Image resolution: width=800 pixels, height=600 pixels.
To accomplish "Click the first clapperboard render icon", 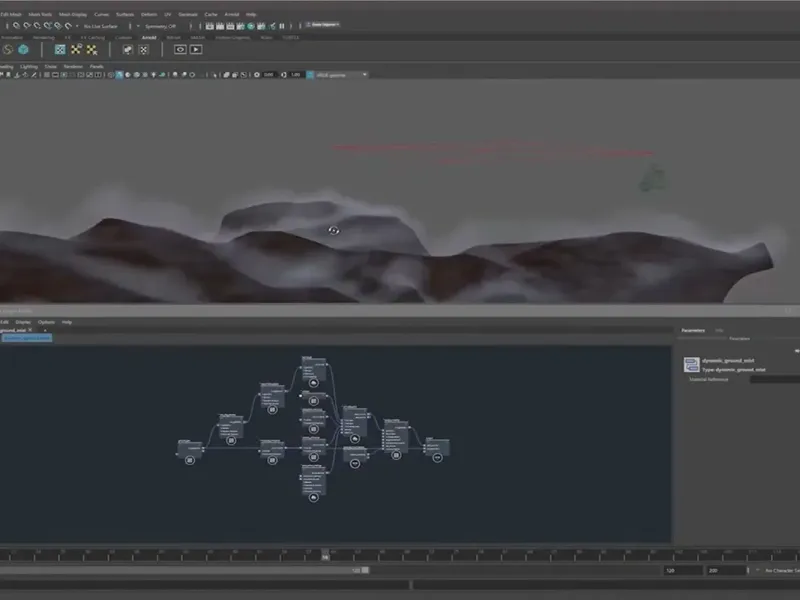I will coord(210,26).
